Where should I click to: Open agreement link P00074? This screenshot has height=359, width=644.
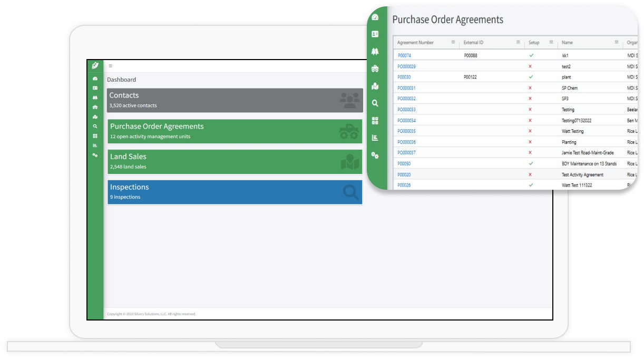pyautogui.click(x=404, y=55)
